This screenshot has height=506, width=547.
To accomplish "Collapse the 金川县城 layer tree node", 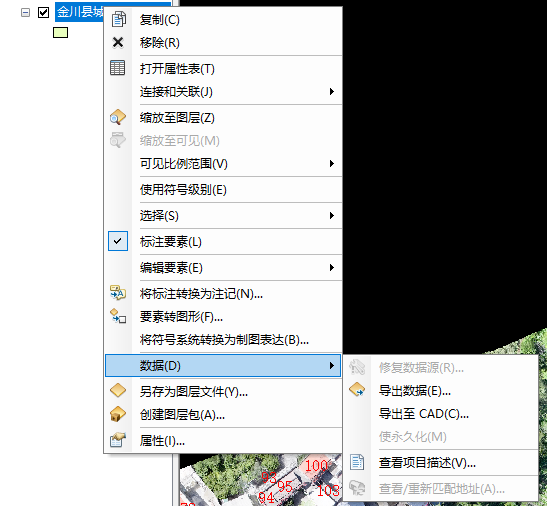I will [25, 13].
